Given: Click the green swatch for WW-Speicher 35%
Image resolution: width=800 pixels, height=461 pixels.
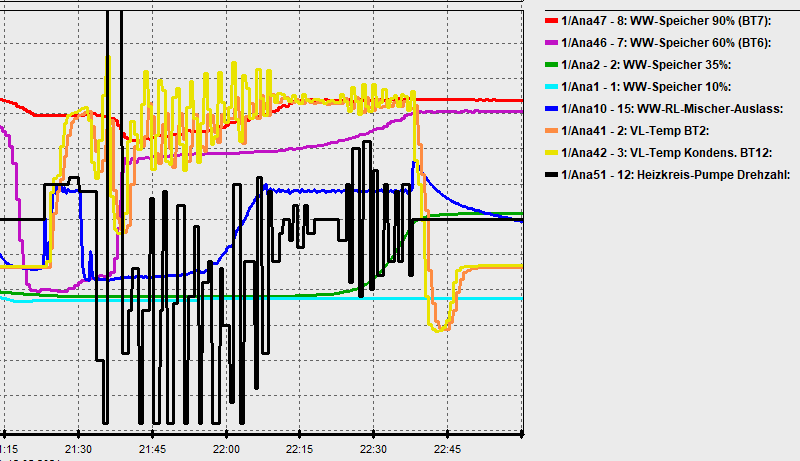Looking at the screenshot, I should pos(550,64).
